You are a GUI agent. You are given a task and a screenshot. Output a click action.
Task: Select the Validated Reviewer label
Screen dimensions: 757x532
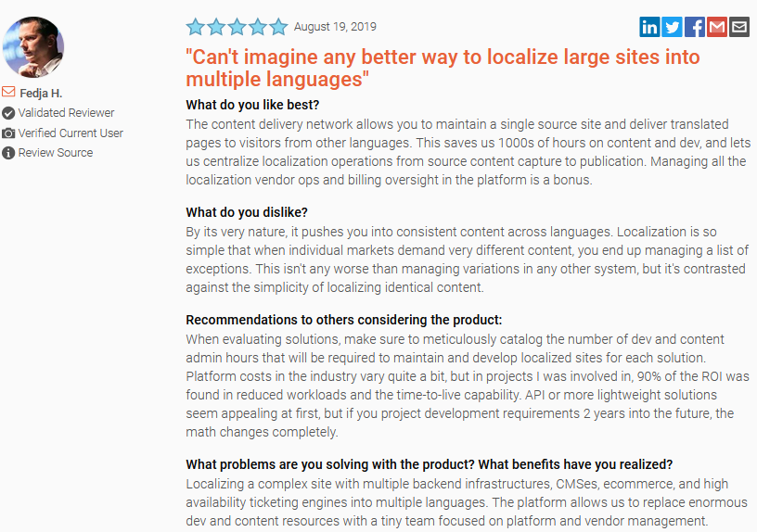click(x=66, y=113)
